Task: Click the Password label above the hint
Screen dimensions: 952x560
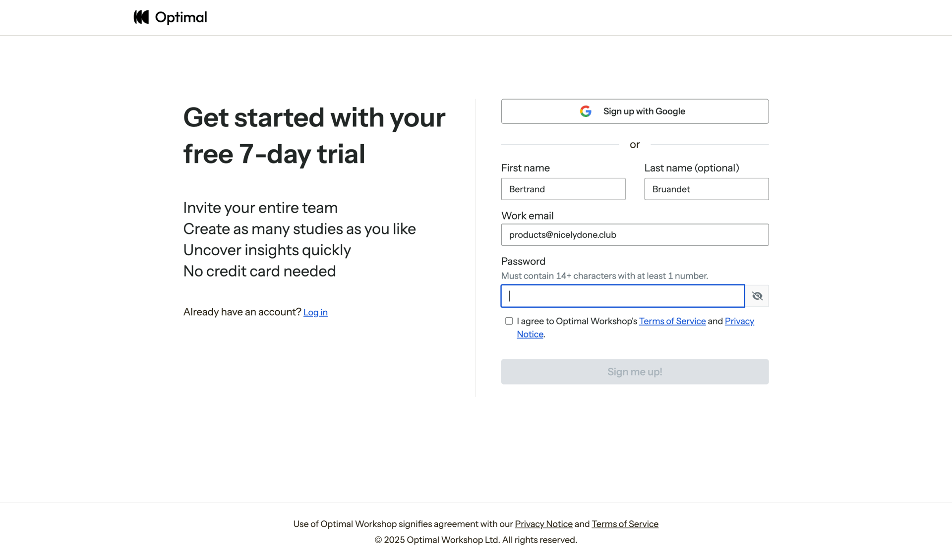Action: pyautogui.click(x=523, y=261)
